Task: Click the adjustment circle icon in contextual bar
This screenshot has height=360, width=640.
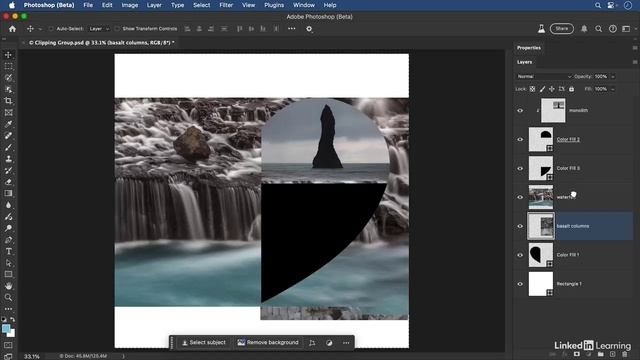Action: 329,343
